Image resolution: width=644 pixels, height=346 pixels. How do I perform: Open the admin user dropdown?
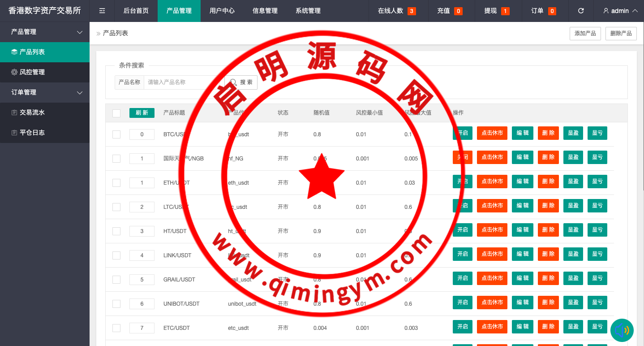[620, 11]
